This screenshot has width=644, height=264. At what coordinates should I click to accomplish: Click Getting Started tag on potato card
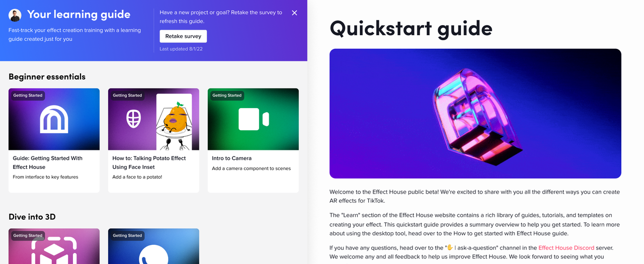pos(127,96)
